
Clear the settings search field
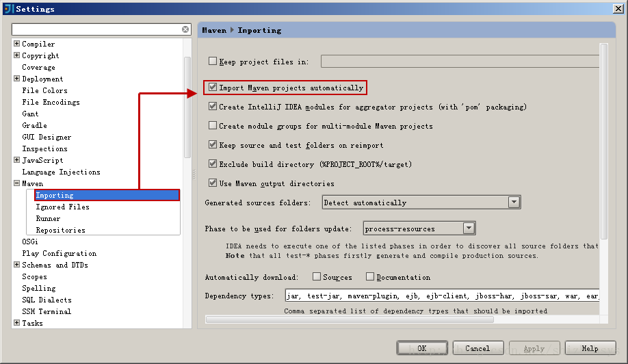[x=185, y=29]
